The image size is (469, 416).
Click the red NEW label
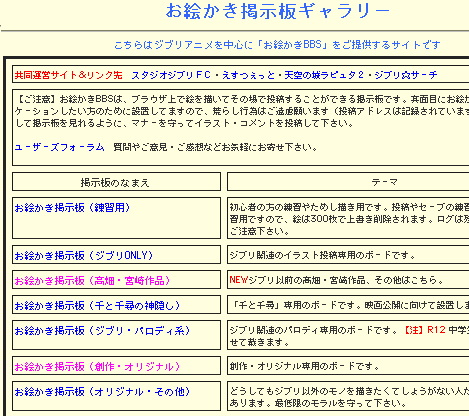[x=239, y=280]
